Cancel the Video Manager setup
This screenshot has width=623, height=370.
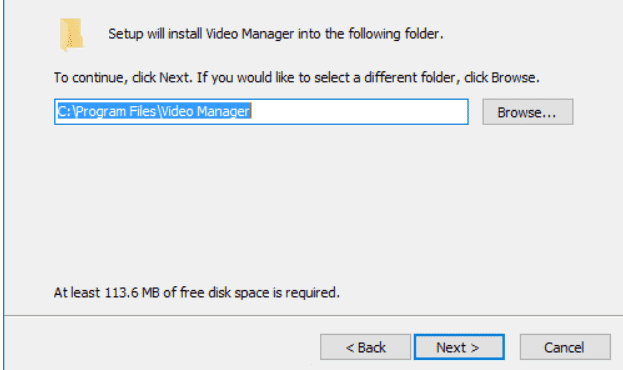point(565,347)
